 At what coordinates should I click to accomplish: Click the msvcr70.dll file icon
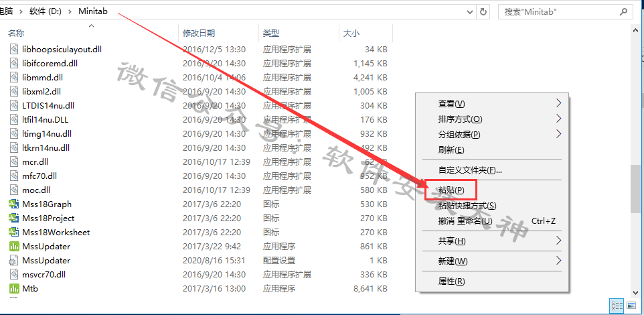(x=14, y=274)
